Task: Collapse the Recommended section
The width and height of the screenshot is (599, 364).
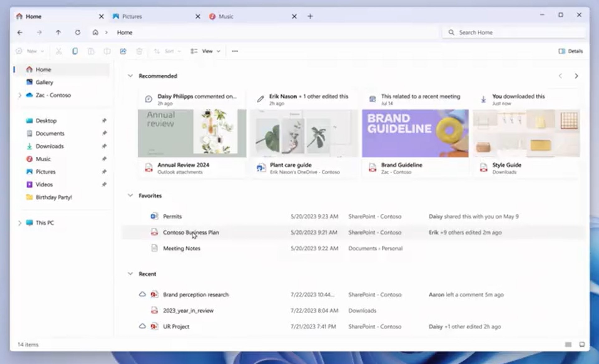Action: tap(130, 76)
